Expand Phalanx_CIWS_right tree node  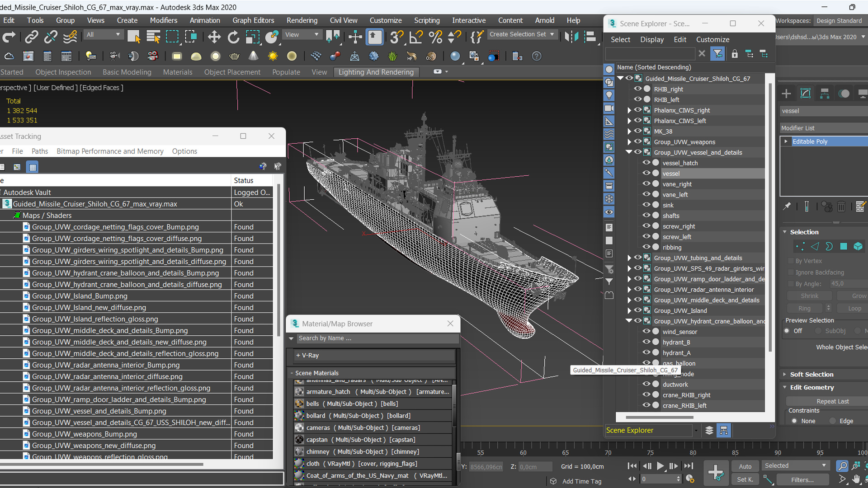click(629, 110)
